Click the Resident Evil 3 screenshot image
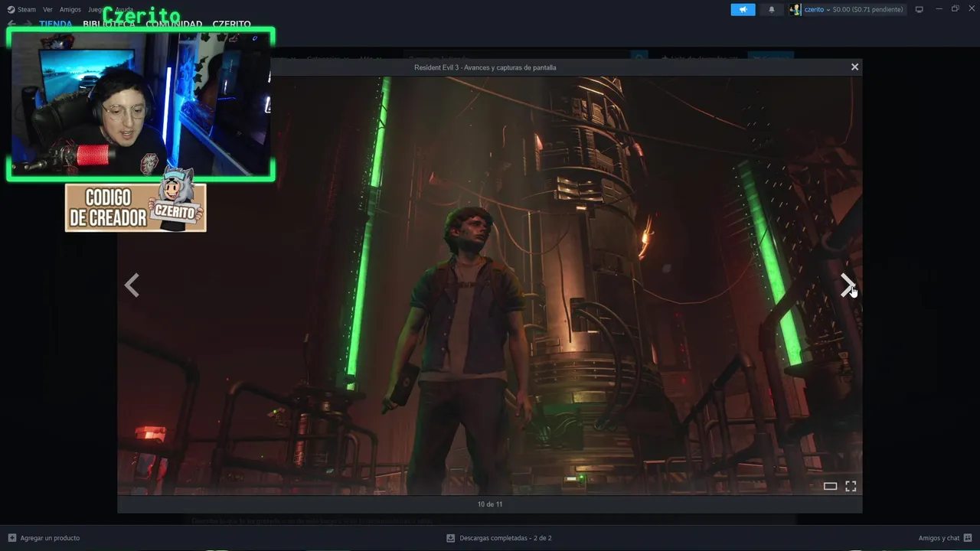This screenshot has width=980, height=551. point(490,285)
